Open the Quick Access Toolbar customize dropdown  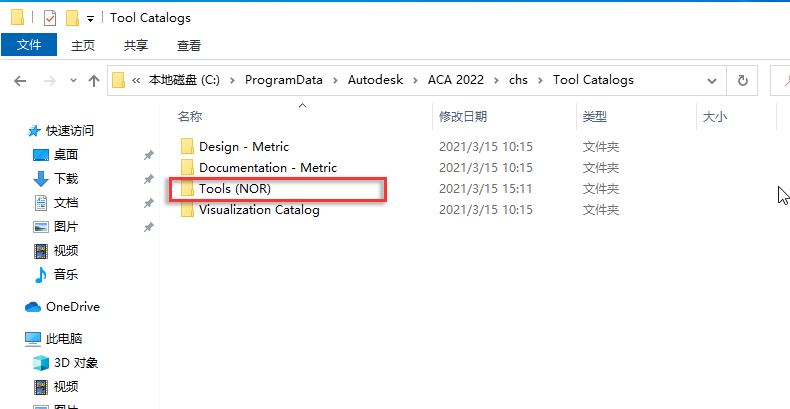tap(90, 18)
